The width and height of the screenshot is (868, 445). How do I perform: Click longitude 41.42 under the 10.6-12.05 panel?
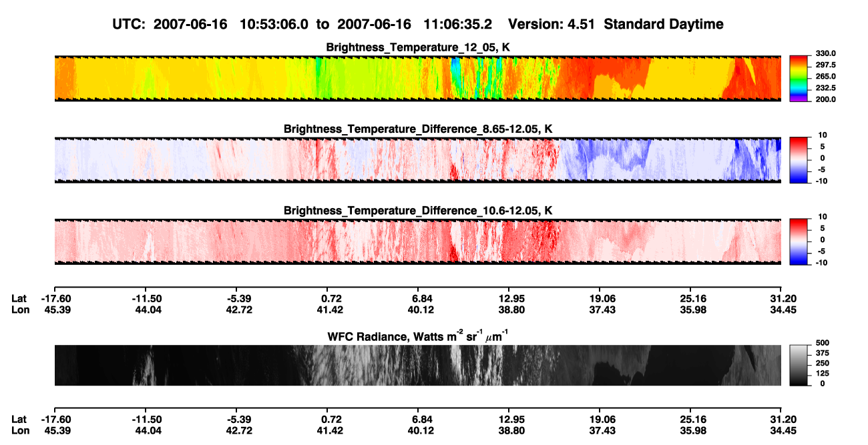click(x=331, y=310)
